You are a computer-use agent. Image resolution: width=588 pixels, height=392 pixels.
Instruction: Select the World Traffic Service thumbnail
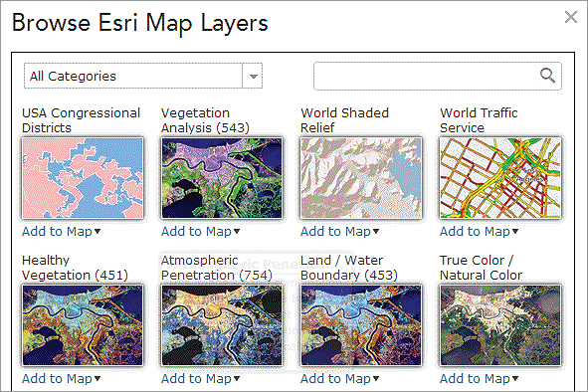coord(500,178)
